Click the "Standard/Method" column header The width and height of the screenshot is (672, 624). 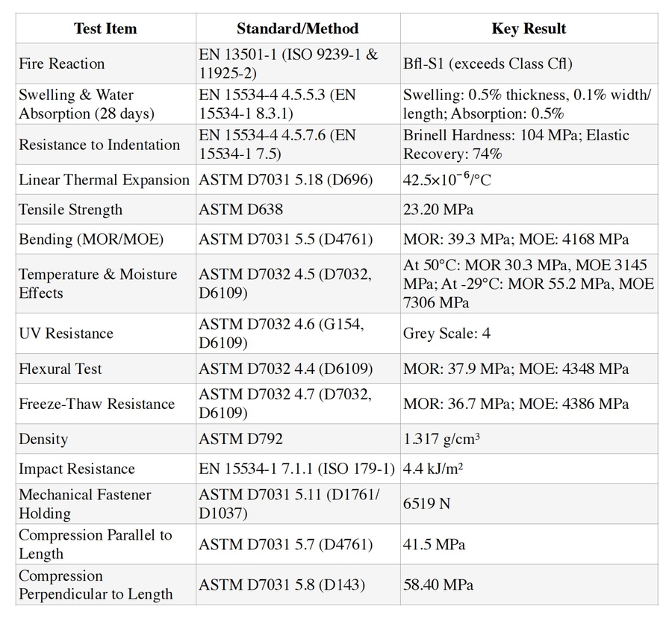coord(297,29)
